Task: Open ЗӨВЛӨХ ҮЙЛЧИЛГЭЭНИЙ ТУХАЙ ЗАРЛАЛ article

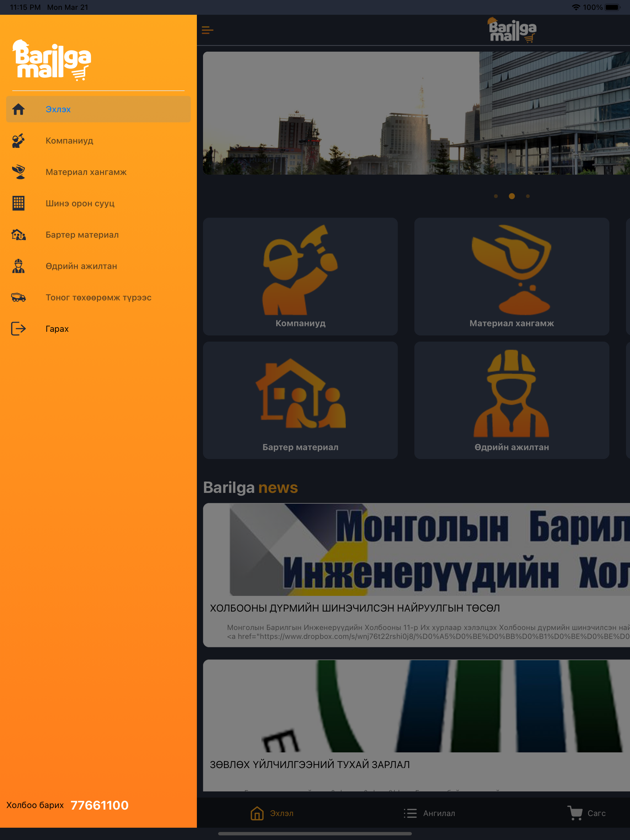Action: coord(310,764)
